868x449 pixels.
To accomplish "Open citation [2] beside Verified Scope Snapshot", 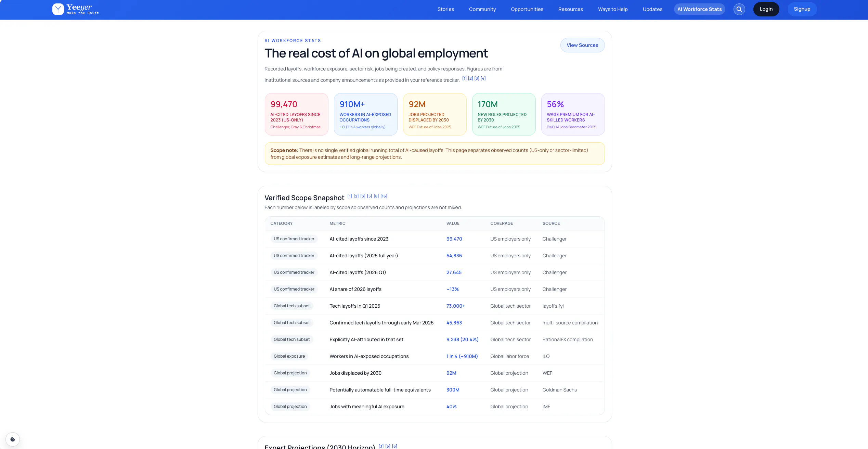I will coord(356,196).
